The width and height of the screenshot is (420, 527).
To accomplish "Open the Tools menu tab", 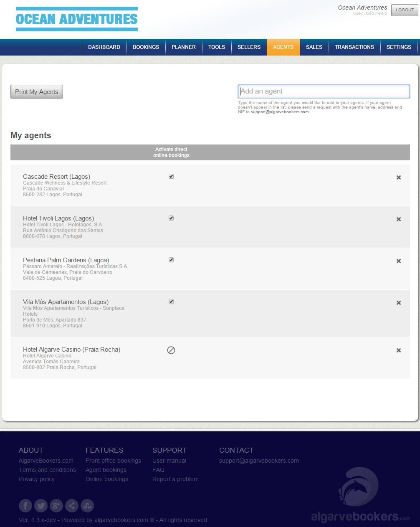I will [x=217, y=47].
